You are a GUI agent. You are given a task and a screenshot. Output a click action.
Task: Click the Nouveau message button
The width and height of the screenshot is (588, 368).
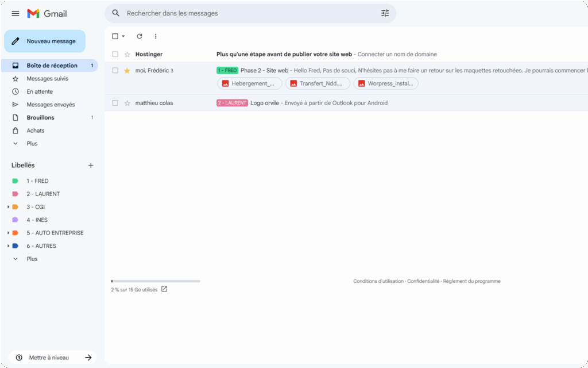pyautogui.click(x=45, y=41)
